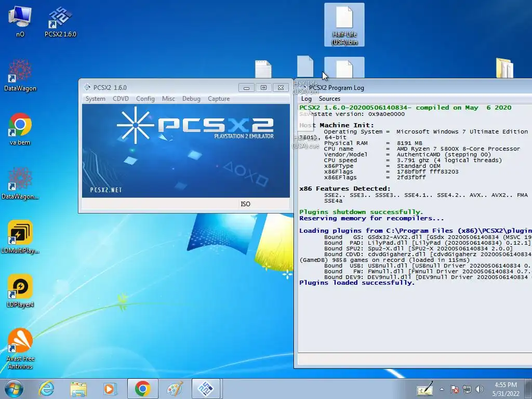
Task: Maximize the PCSX2 1.6.0 window
Action: coord(263,87)
